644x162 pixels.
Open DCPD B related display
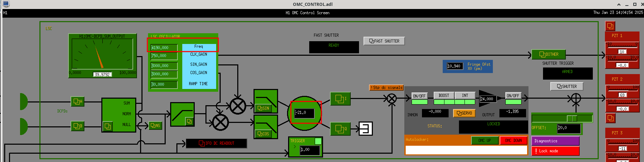77,126
